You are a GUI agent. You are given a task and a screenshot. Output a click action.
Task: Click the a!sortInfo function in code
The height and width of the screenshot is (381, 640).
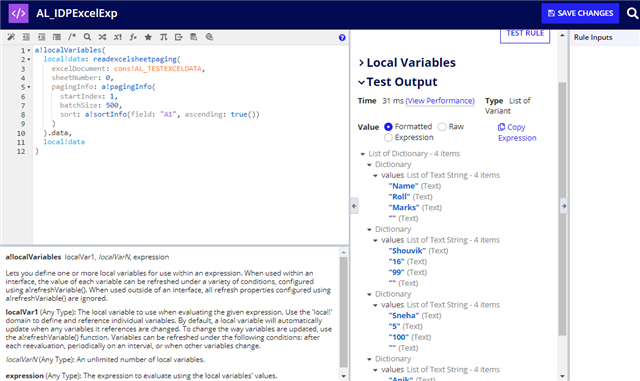(106, 114)
